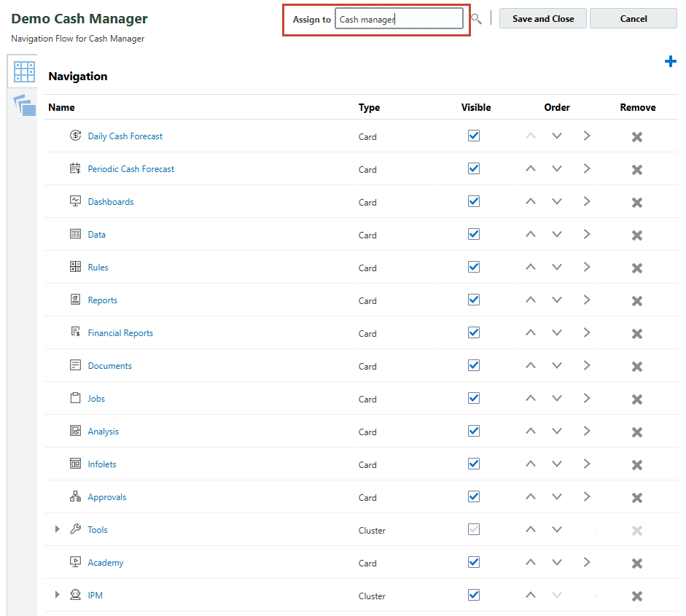Screen dimensions: 686x616
Task: Remove the Infolets card
Action: (x=636, y=464)
